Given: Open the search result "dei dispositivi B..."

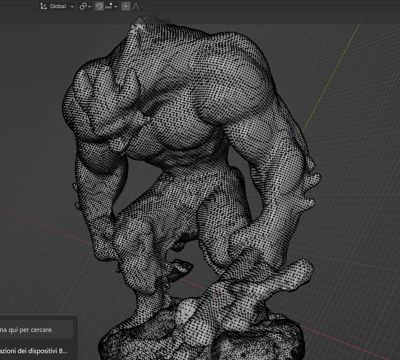Looking at the screenshot, I should (x=33, y=351).
